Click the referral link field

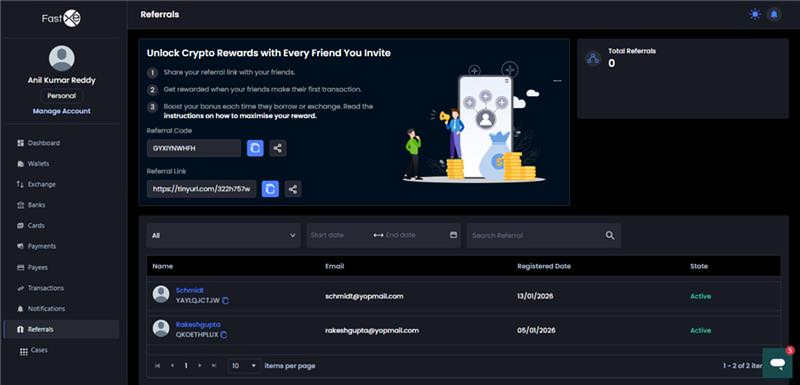(202, 189)
